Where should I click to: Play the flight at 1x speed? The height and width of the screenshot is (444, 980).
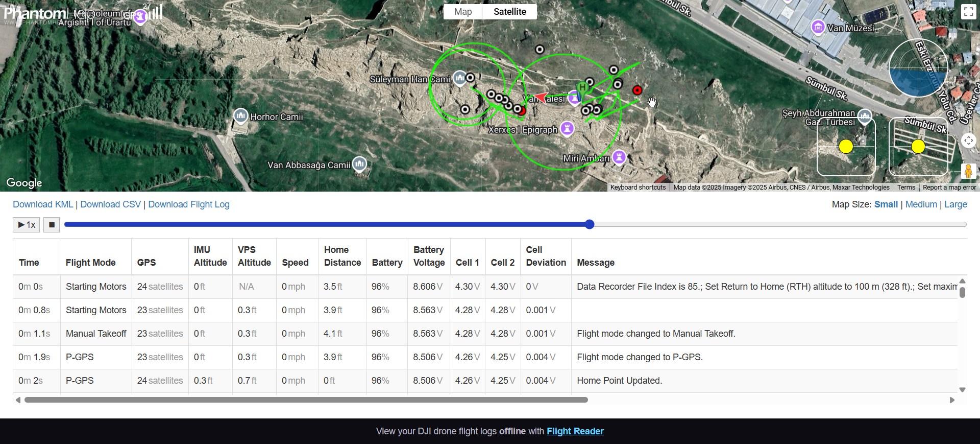[x=27, y=225]
